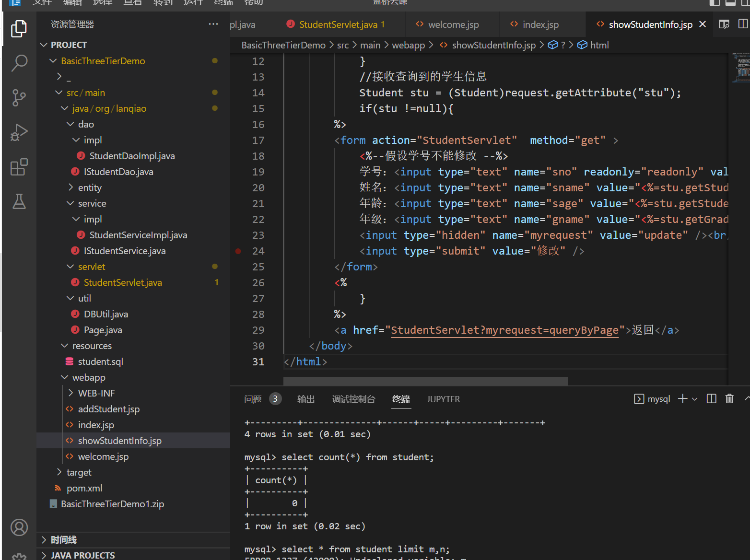Open the Accounts menu in activity bar
The height and width of the screenshot is (560, 750).
click(19, 527)
